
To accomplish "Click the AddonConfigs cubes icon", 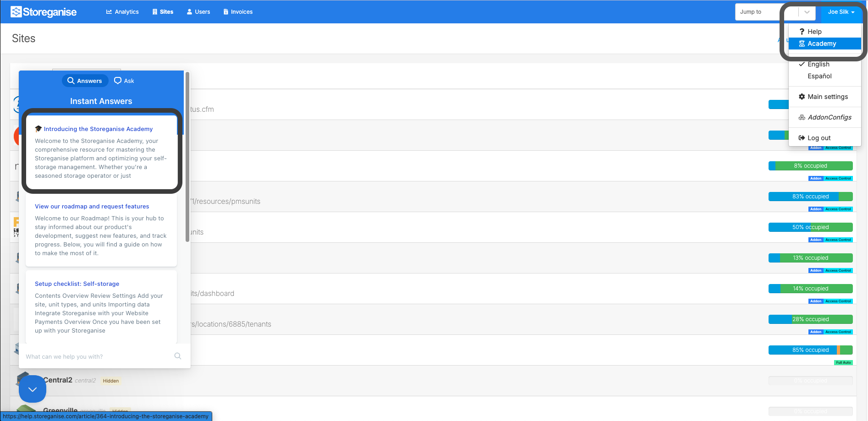I will [802, 117].
